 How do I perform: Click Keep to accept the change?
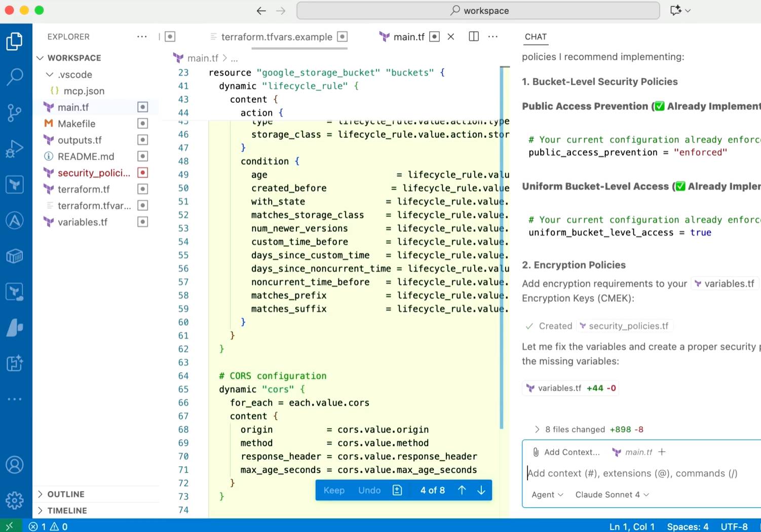334,490
